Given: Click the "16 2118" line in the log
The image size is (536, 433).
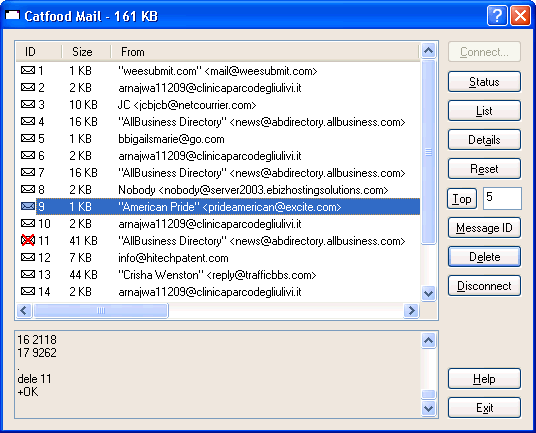Looking at the screenshot, I should 37,340.
